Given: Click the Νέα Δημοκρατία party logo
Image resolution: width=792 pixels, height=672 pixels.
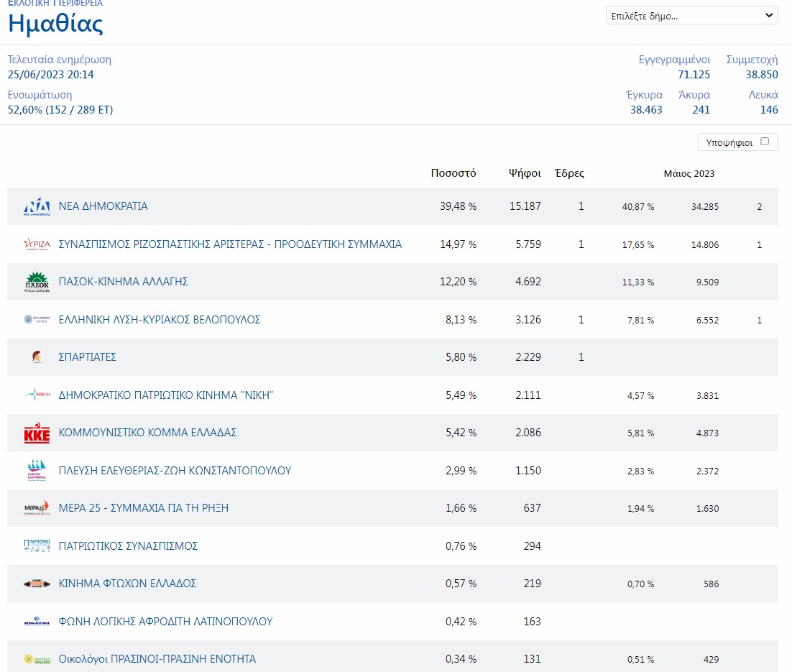Looking at the screenshot, I should point(36,206).
